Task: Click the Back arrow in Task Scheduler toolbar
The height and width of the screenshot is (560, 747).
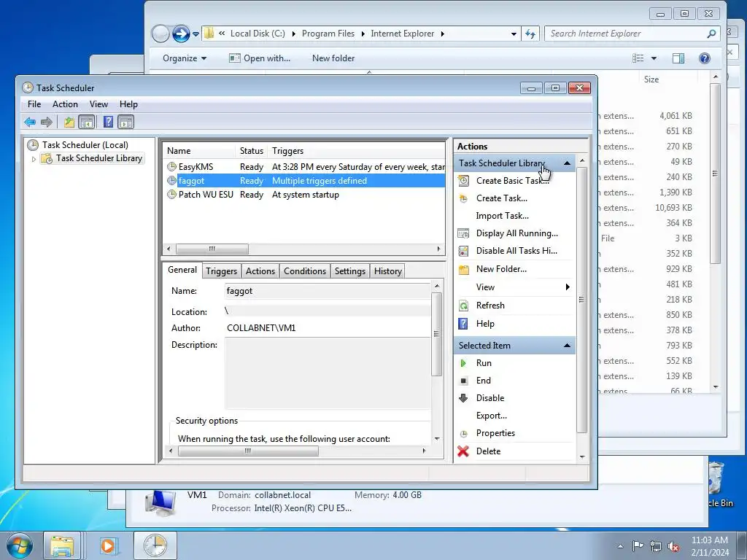Action: click(30, 122)
